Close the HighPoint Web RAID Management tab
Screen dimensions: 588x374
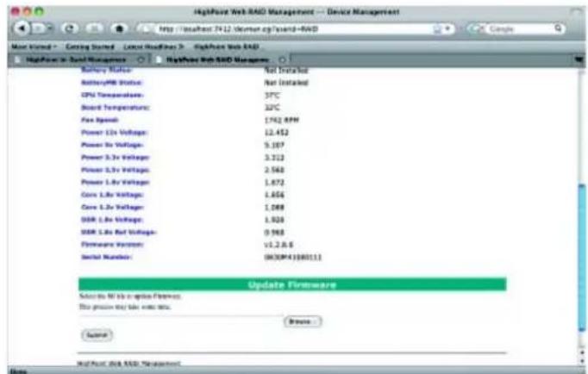tap(282, 60)
